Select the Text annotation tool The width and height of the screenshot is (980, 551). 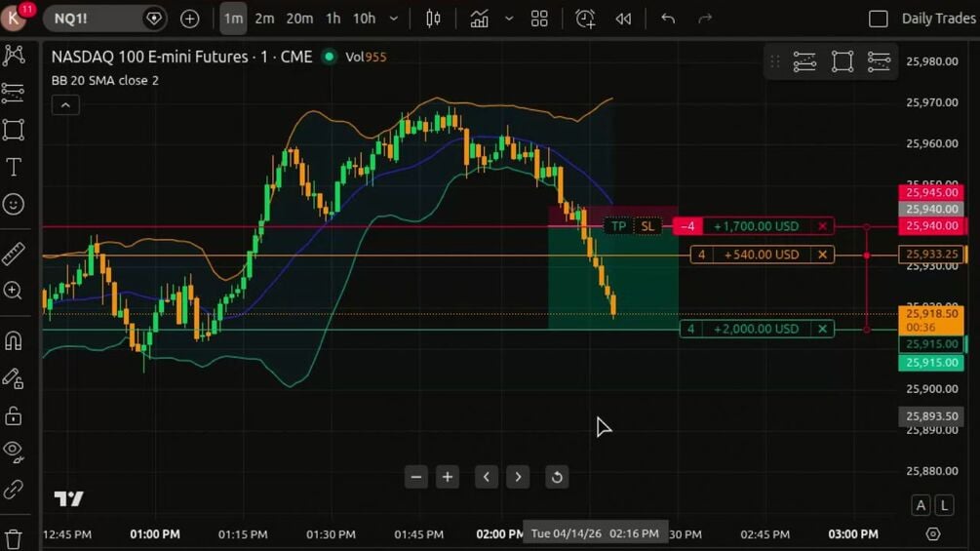pos(14,167)
